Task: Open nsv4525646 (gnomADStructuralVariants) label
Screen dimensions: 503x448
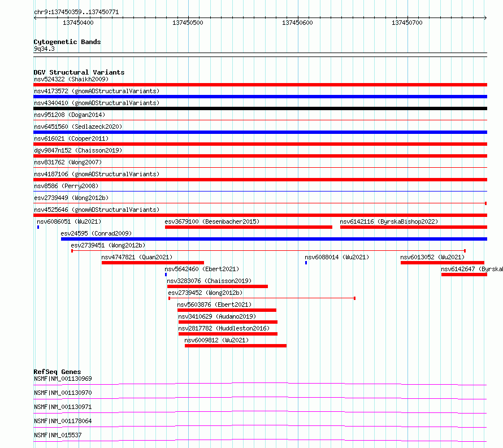Action: pyautogui.click(x=97, y=210)
